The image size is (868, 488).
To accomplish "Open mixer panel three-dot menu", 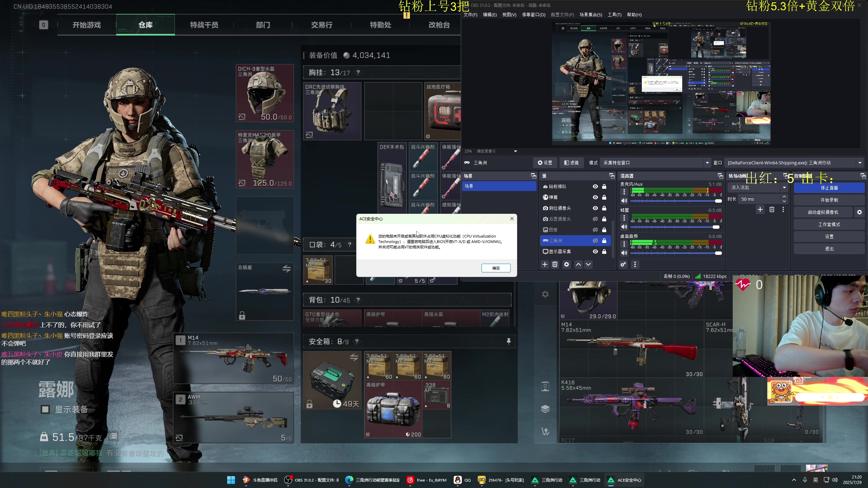I will coord(635,264).
